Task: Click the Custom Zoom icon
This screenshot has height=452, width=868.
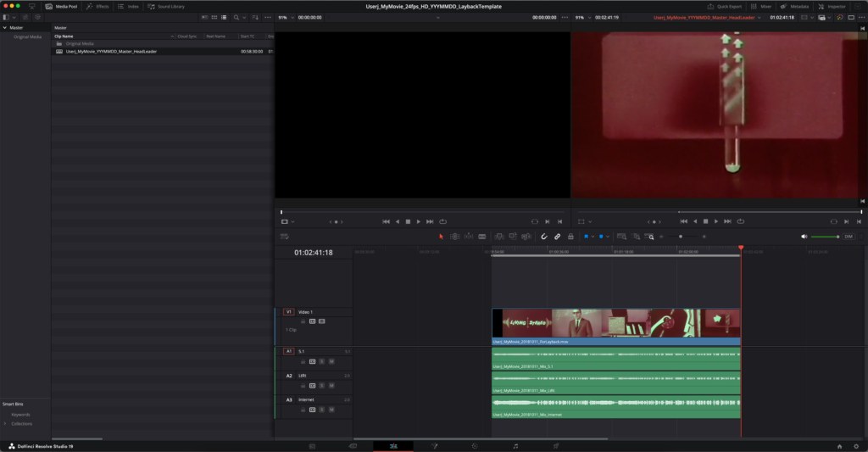Action: click(x=649, y=237)
